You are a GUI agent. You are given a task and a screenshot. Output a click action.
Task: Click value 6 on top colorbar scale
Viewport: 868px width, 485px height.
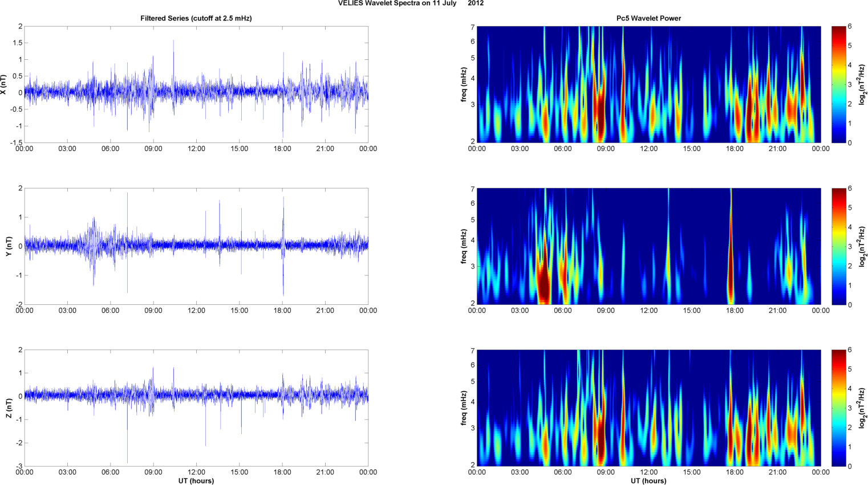coord(850,27)
